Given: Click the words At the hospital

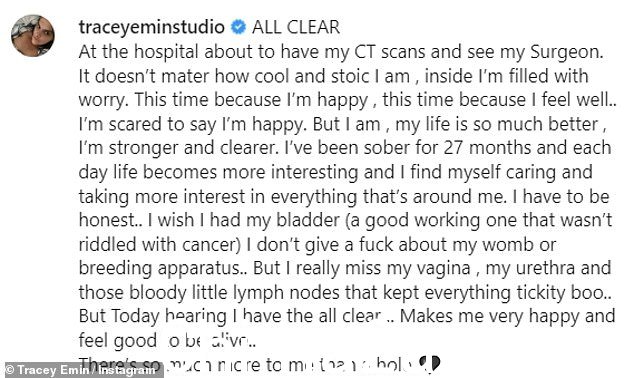Looking at the screenshot, I should 139,52.
